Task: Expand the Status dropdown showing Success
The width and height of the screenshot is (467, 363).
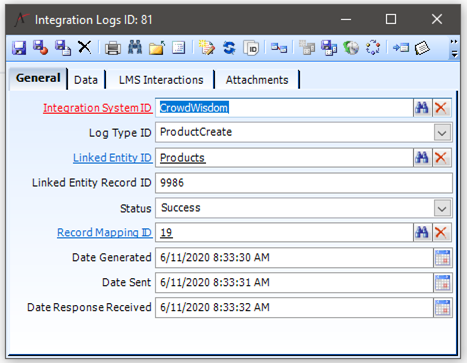Action: [x=442, y=208]
